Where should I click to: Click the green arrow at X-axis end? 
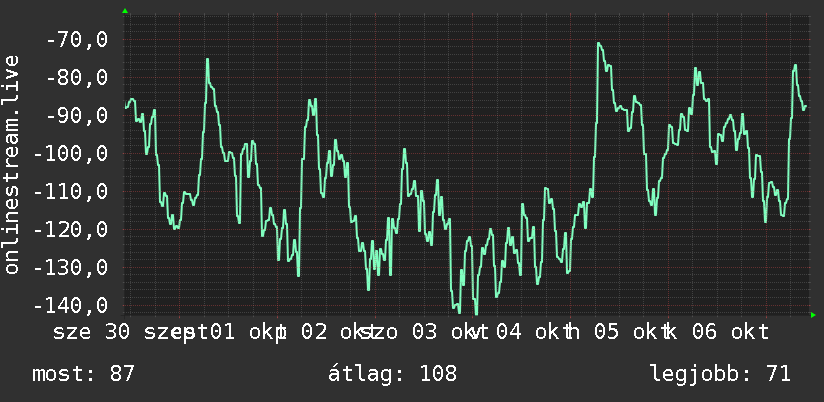click(813, 315)
